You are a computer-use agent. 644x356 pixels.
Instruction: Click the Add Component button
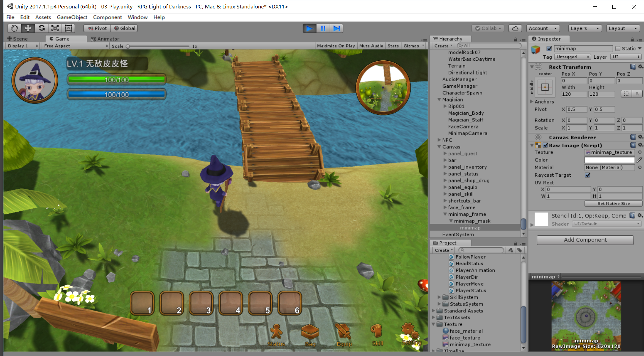click(x=585, y=240)
